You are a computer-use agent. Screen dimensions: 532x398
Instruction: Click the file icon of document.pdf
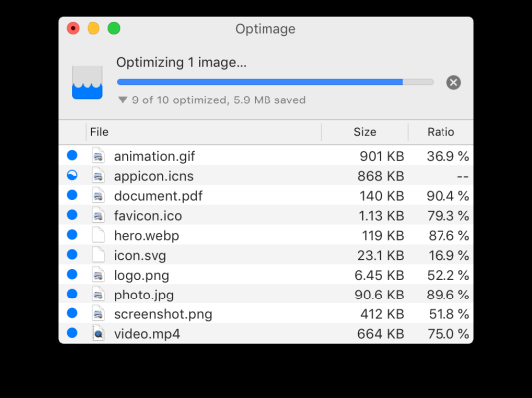pyautogui.click(x=98, y=196)
